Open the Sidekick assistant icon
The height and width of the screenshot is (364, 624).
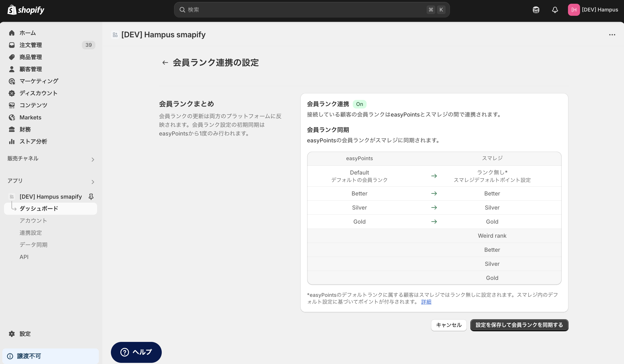pos(536,10)
